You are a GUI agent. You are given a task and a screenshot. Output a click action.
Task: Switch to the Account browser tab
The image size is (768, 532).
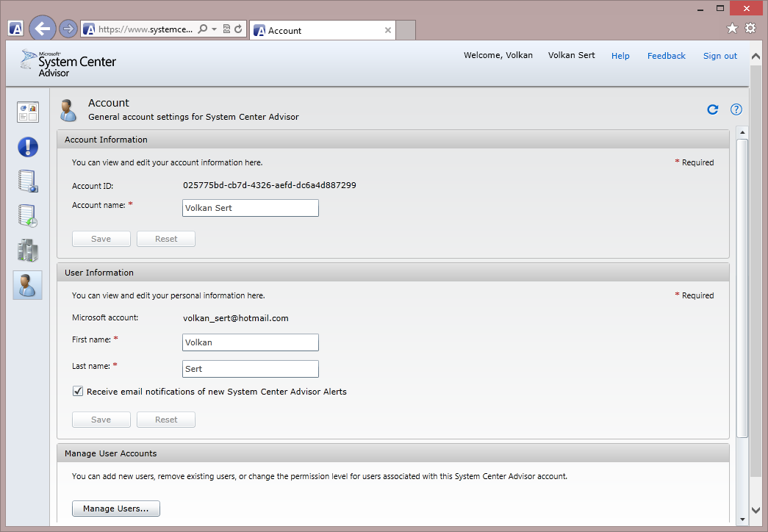tap(323, 30)
